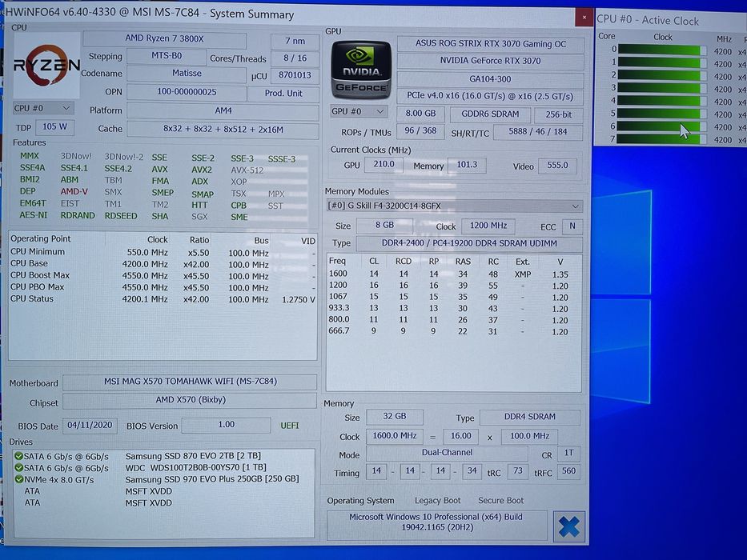
Task: Click the GA104-300 GPU chip field
Action: coord(490,79)
